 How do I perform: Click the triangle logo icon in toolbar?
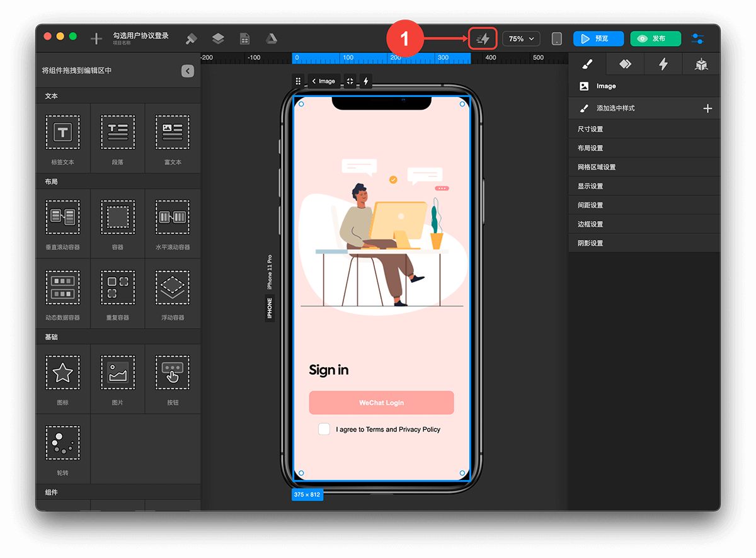click(x=271, y=39)
